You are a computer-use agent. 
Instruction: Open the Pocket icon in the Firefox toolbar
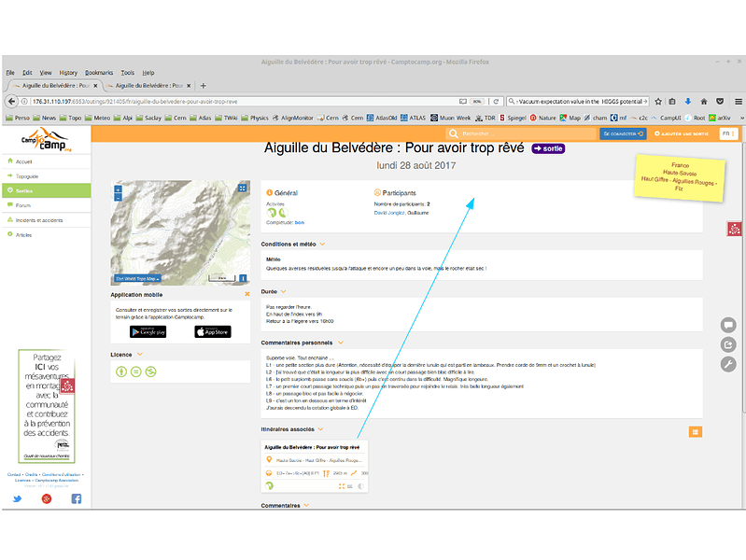[x=720, y=102]
